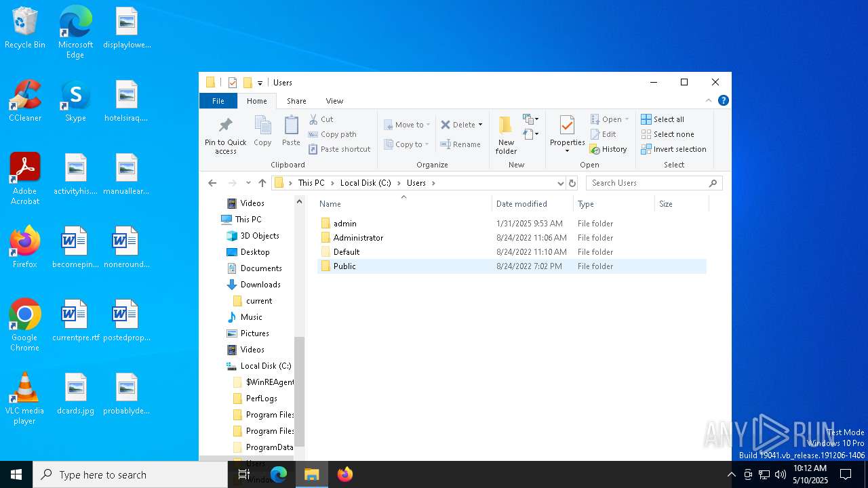Image resolution: width=868 pixels, height=488 pixels.
Task: Select Skype desktop shortcut
Action: (75, 101)
